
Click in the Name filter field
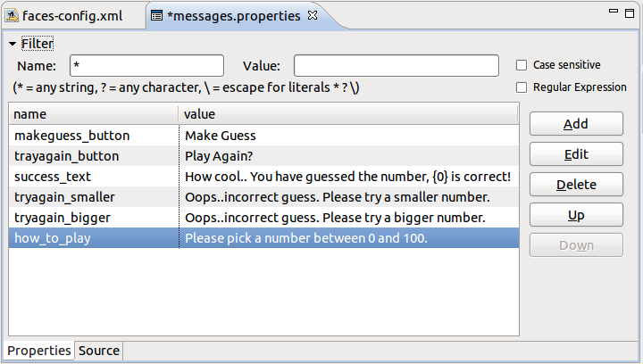click(x=146, y=66)
